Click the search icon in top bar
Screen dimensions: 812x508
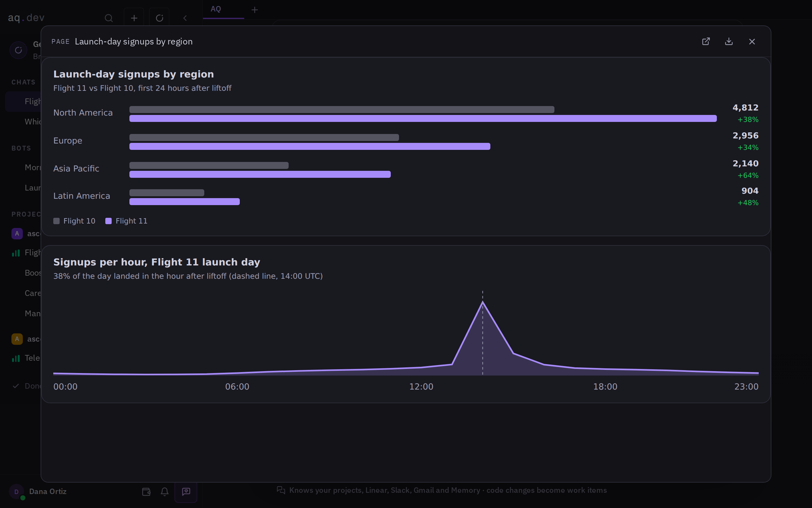tap(109, 18)
